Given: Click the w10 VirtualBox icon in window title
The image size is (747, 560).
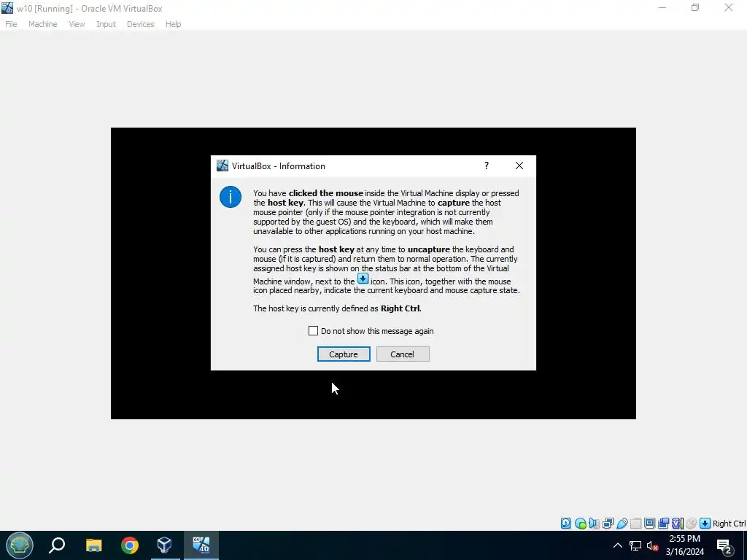Looking at the screenshot, I should coord(7,8).
